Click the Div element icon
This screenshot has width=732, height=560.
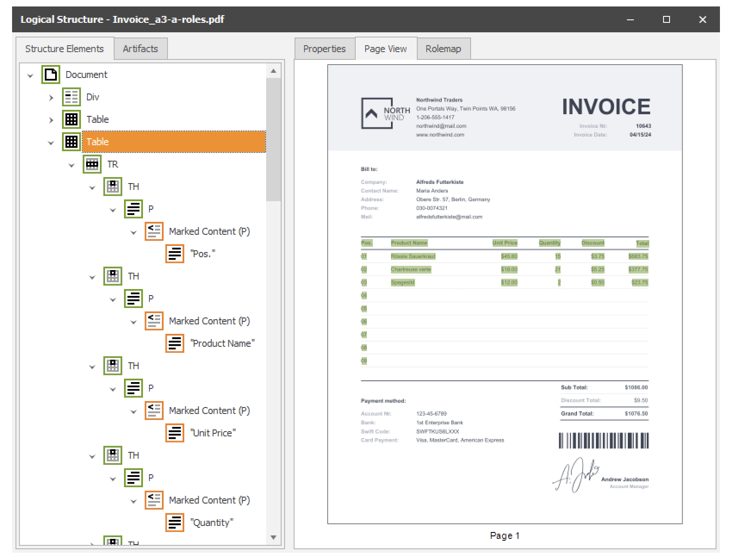pos(71,97)
